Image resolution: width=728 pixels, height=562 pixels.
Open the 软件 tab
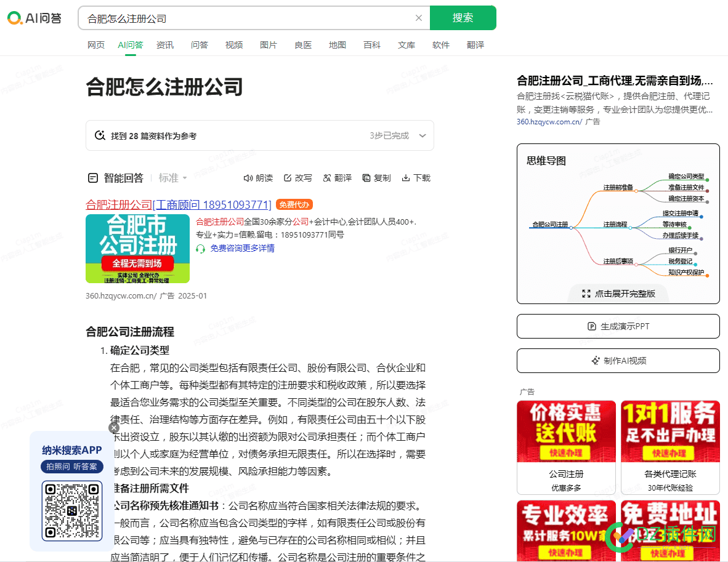coord(440,45)
